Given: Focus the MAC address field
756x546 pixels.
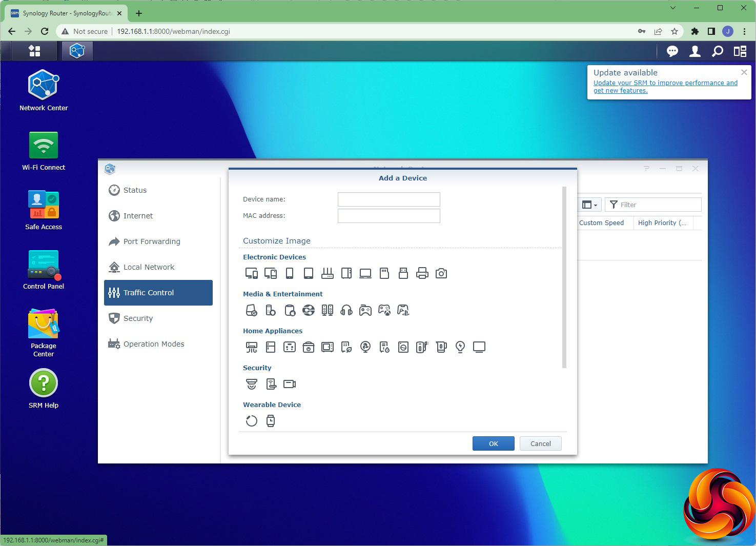Looking at the screenshot, I should tap(389, 216).
